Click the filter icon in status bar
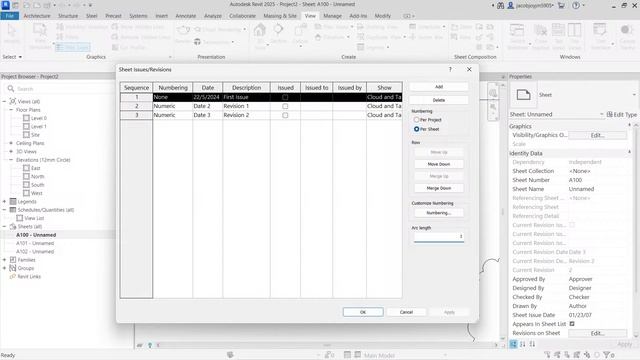Image resolution: width=640 pixels, height=360 pixels. [x=607, y=355]
